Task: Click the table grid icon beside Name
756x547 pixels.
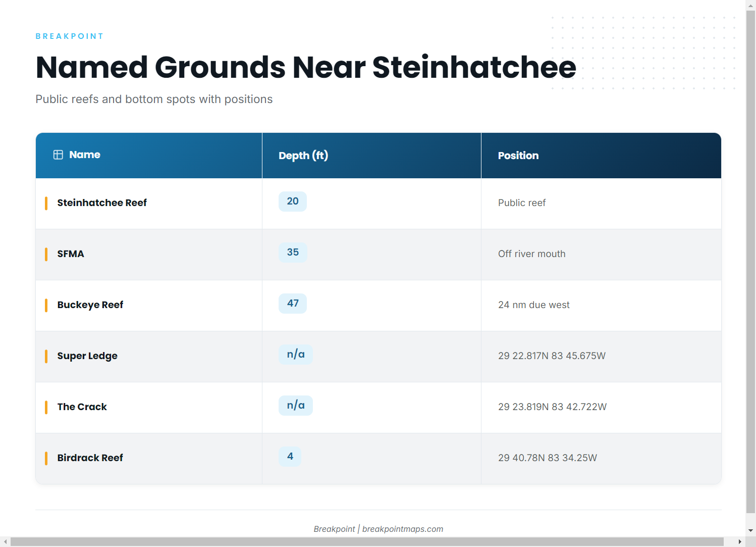Action: (x=58, y=155)
